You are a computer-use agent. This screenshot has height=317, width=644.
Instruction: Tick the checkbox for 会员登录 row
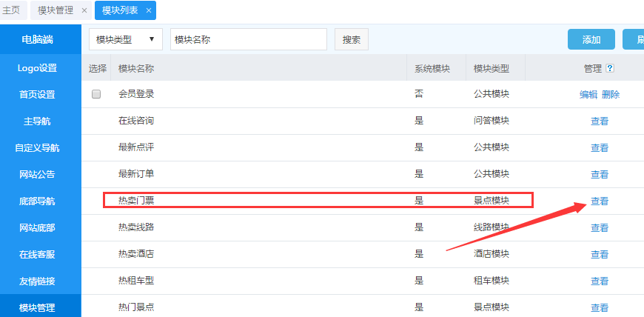tap(95, 95)
